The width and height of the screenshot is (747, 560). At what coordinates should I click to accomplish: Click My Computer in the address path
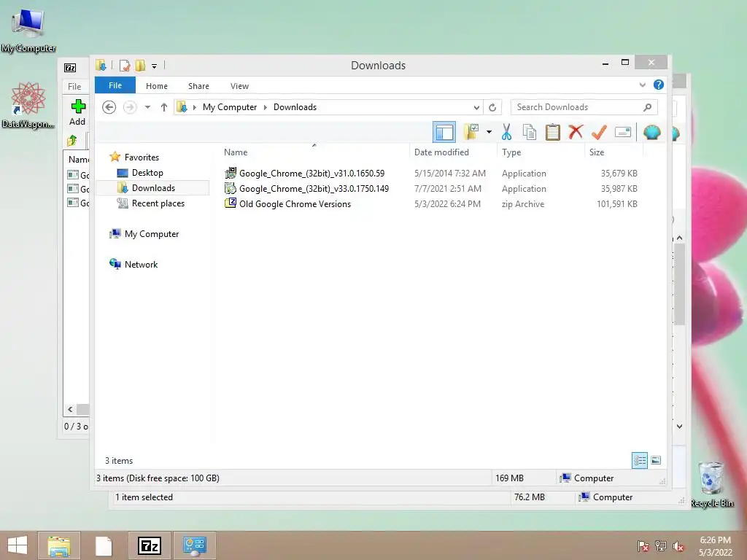coord(230,107)
